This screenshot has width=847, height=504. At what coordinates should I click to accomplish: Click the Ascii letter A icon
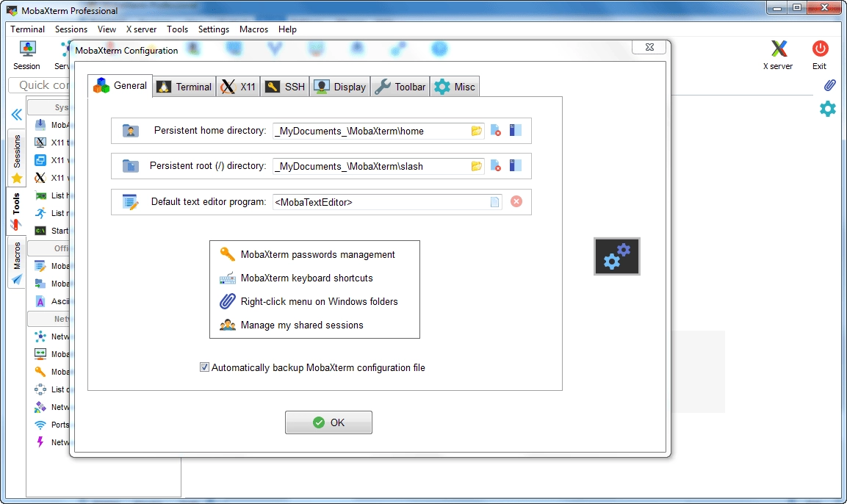click(40, 301)
